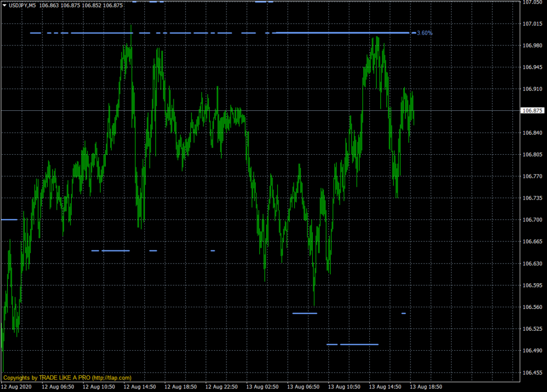Click the 12 Aug 10:50 time label
The image size is (547, 392).
click(x=99, y=387)
